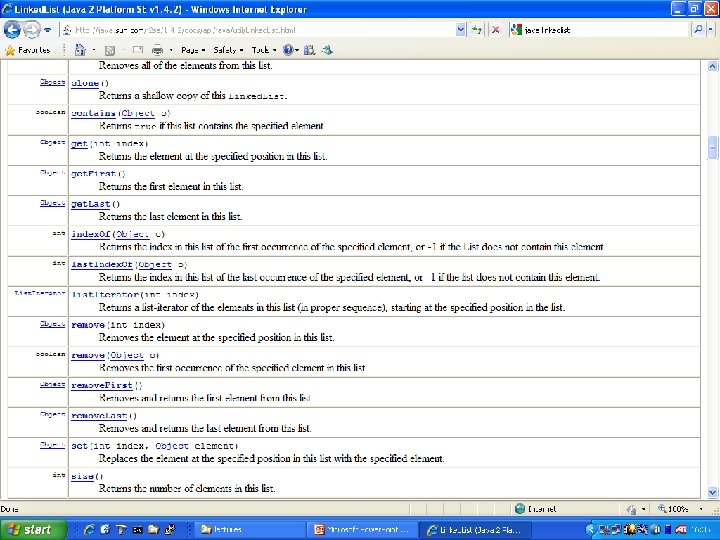Click the Object return type link beside clone()
Screen dimensions: 720x540
coord(52,82)
